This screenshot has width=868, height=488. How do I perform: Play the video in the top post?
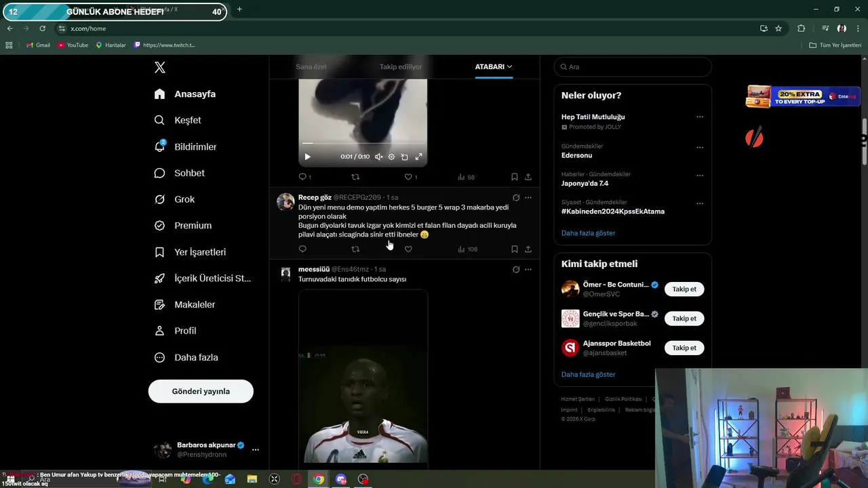coord(307,157)
